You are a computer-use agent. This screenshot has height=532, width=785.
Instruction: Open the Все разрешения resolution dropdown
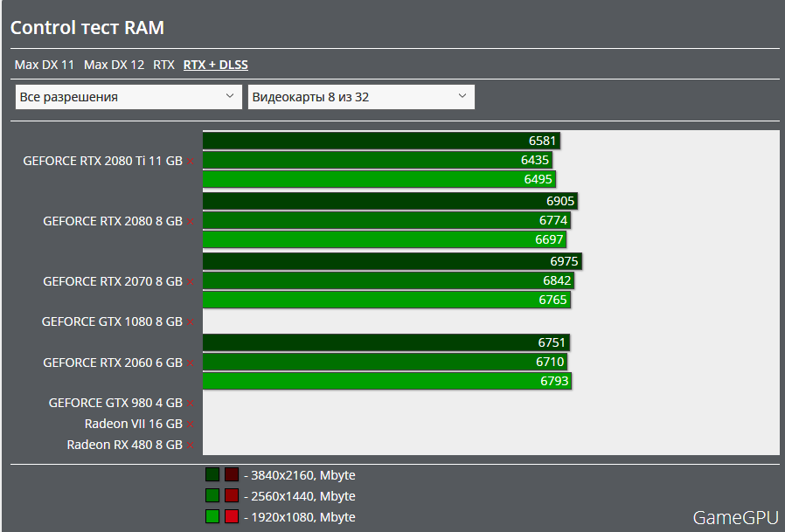[x=129, y=97]
